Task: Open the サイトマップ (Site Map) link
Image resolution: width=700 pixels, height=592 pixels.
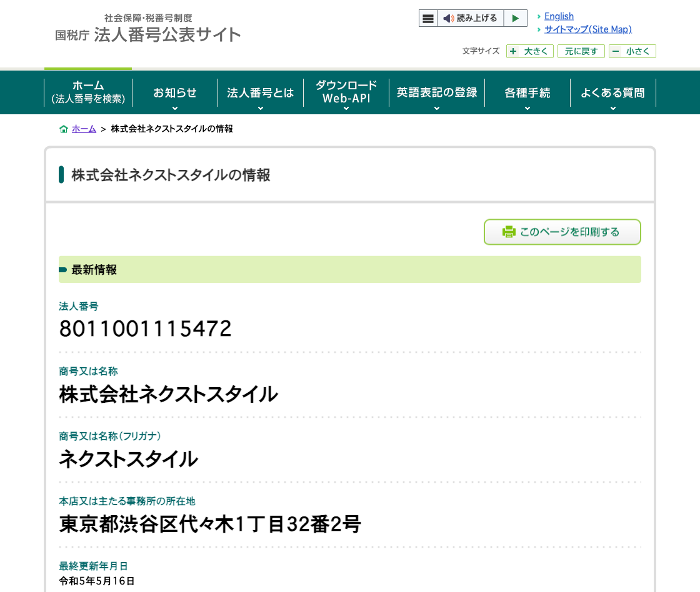Action: point(588,29)
